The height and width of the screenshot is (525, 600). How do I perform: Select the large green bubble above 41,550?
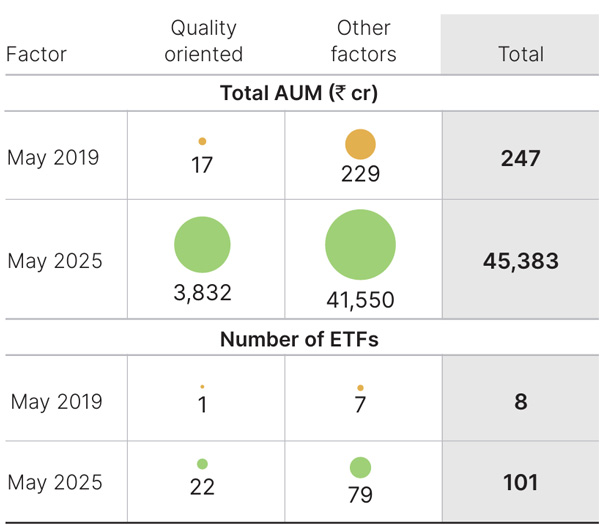[360, 245]
